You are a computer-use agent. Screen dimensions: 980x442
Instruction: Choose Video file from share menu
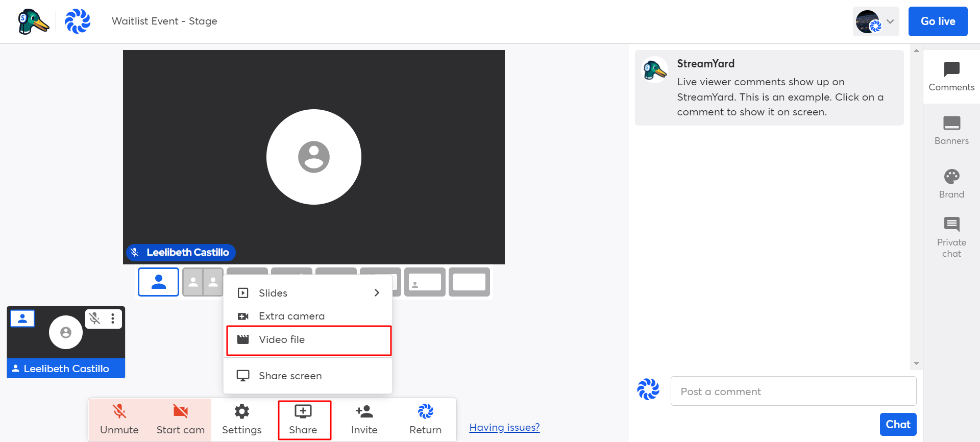(309, 340)
